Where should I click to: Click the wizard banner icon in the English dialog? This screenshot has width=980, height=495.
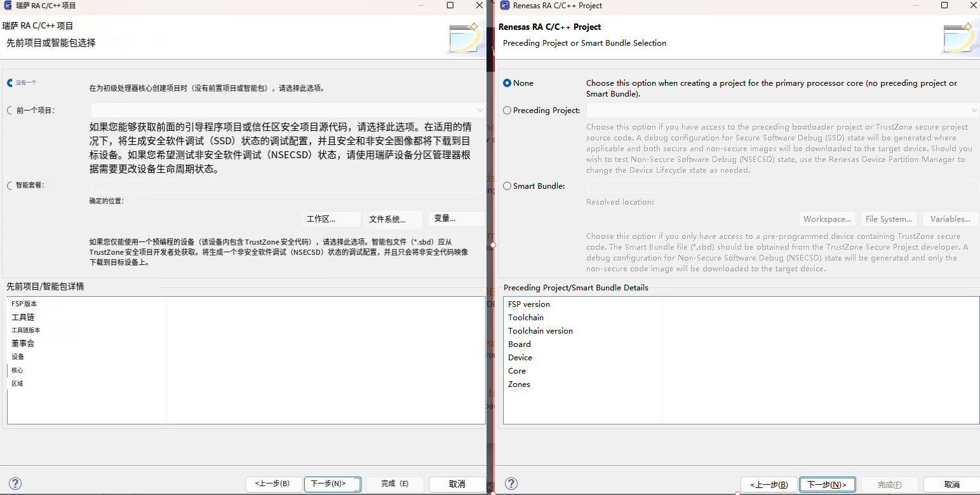(960, 38)
